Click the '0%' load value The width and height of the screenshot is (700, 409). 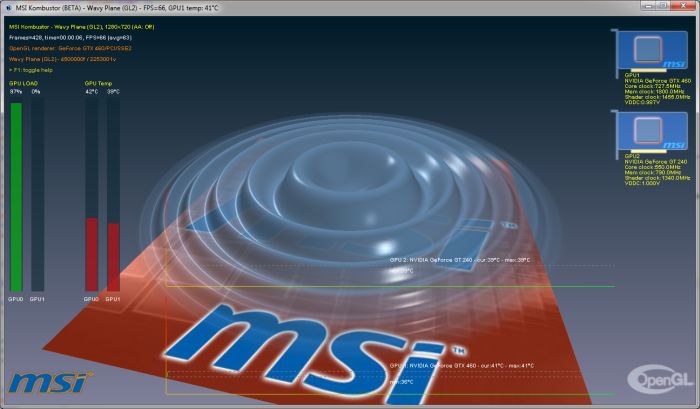pos(36,92)
